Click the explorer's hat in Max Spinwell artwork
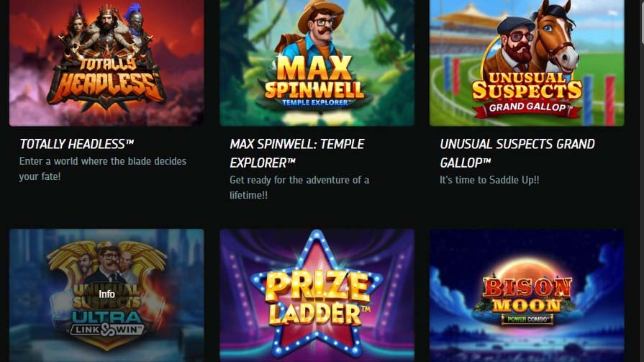This screenshot has height=362, width=644. point(320,14)
